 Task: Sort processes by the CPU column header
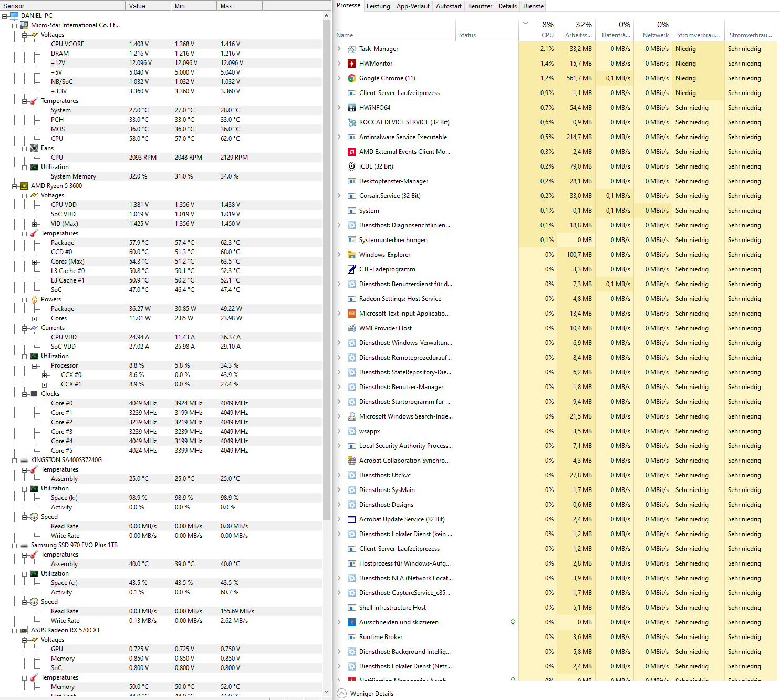[538, 29]
